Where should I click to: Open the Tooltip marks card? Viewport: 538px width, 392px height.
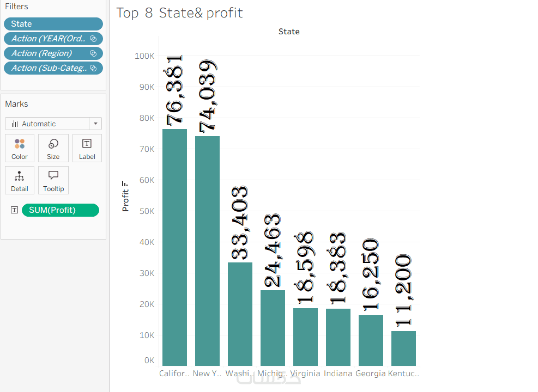click(x=53, y=180)
